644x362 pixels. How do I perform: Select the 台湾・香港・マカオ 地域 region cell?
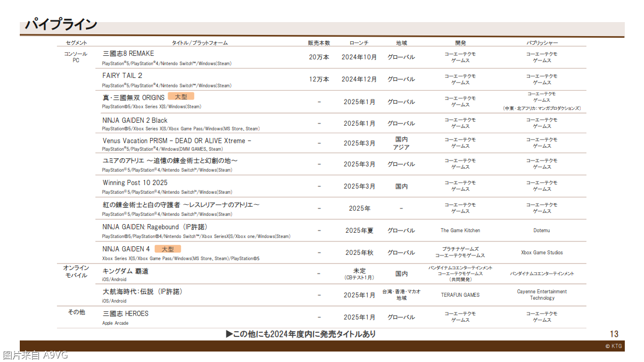(401, 294)
